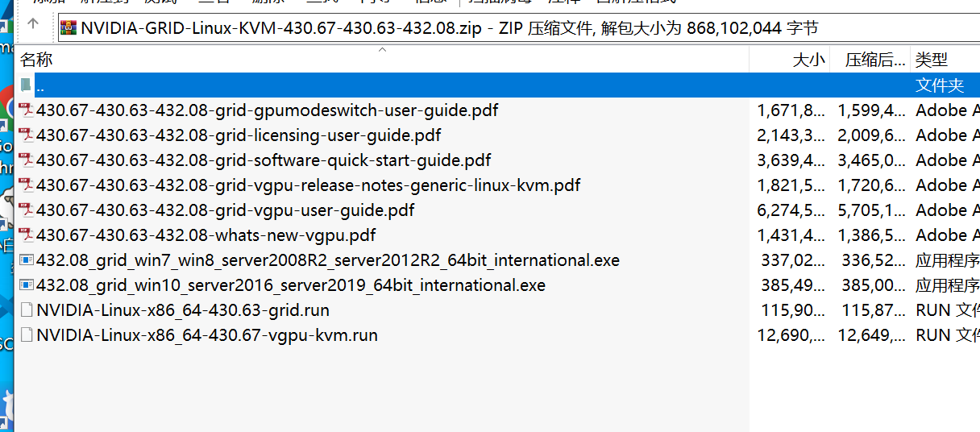Sort by the 类型 column header

932,60
